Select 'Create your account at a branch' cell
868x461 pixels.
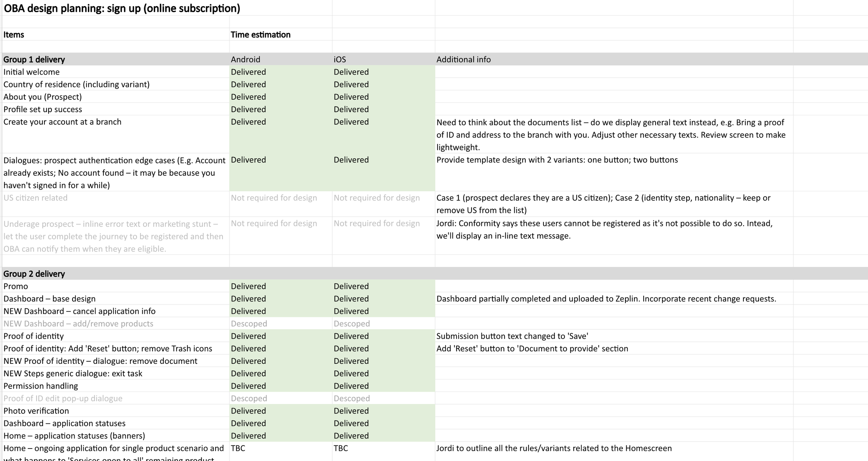(62, 122)
